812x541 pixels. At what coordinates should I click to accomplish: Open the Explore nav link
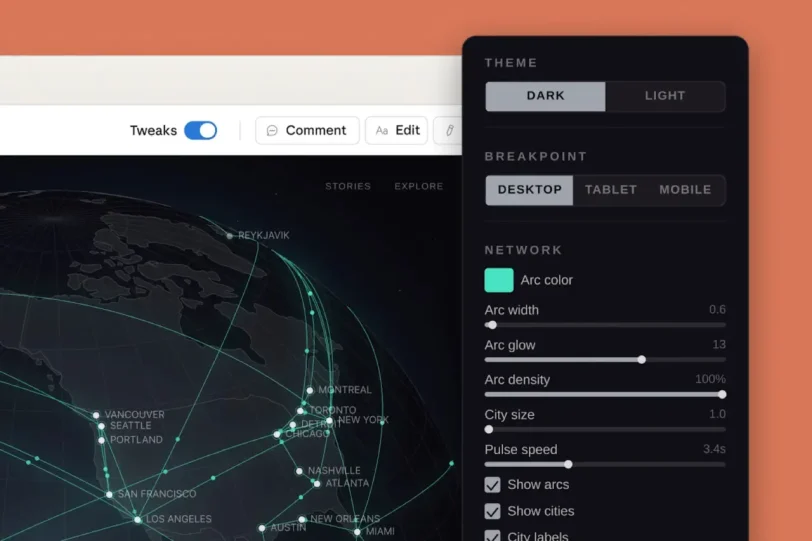419,186
